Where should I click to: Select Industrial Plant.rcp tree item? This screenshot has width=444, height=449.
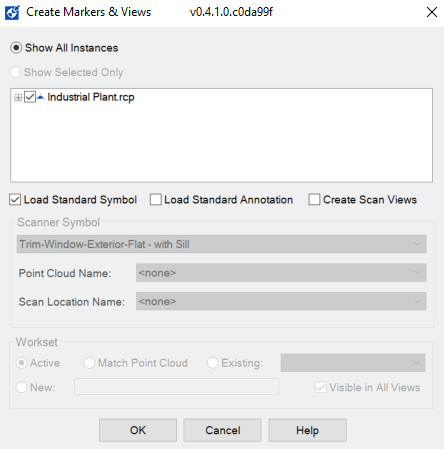(x=91, y=97)
